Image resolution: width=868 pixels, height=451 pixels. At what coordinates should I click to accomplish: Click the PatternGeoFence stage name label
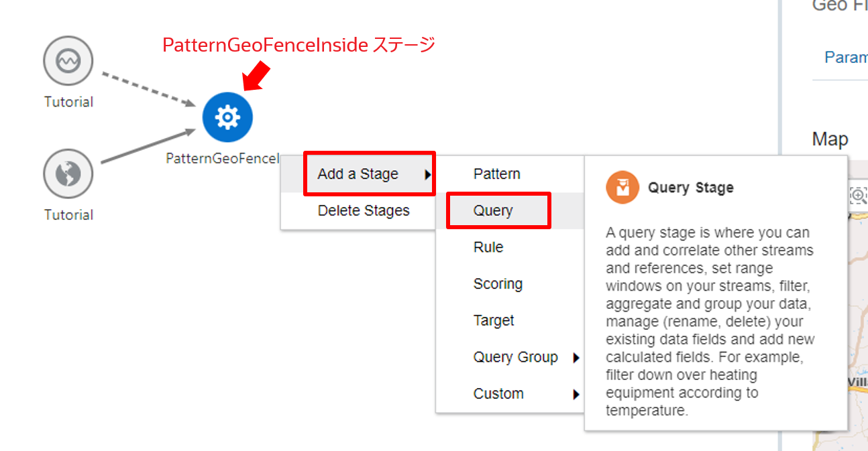(223, 159)
